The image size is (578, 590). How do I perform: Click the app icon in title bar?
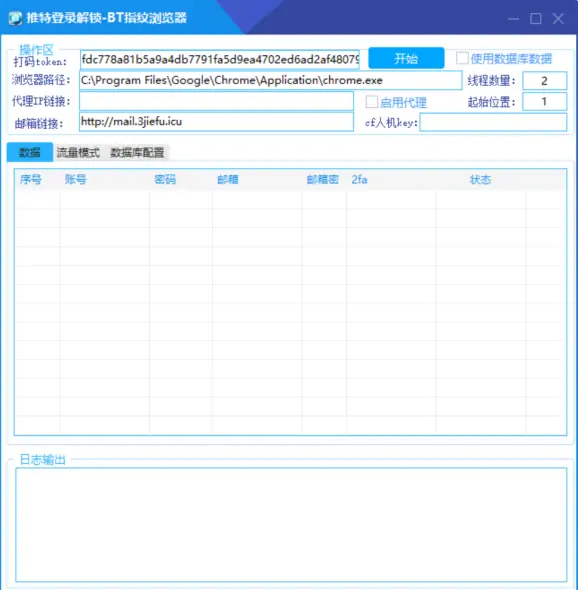[15, 18]
